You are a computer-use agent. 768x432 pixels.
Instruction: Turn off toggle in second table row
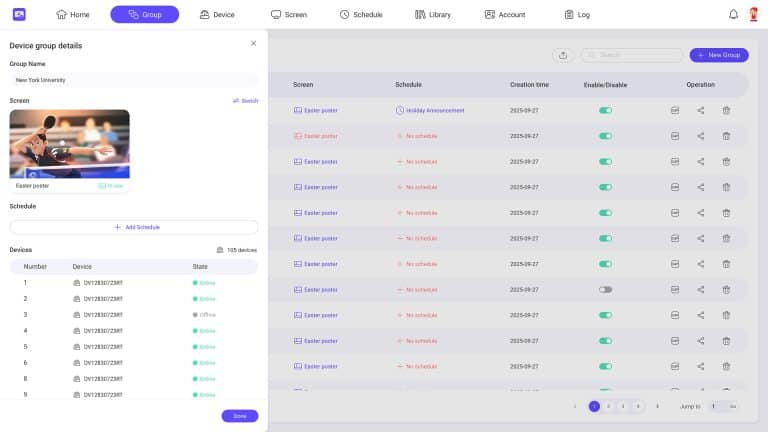point(605,136)
